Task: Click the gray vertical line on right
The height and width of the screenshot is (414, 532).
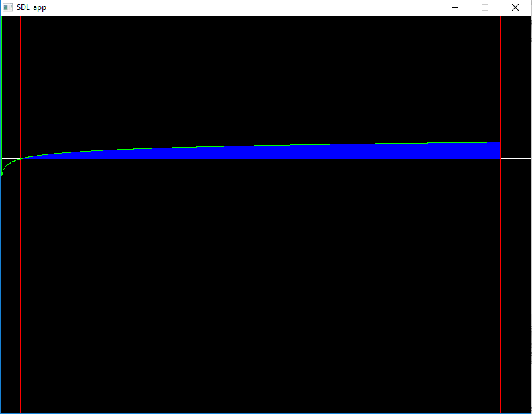Action: 500,278
